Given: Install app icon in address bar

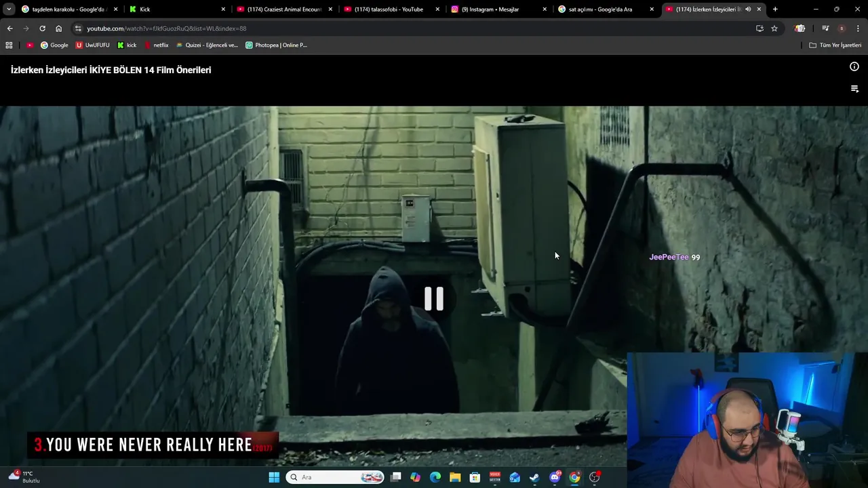Looking at the screenshot, I should coord(759,28).
